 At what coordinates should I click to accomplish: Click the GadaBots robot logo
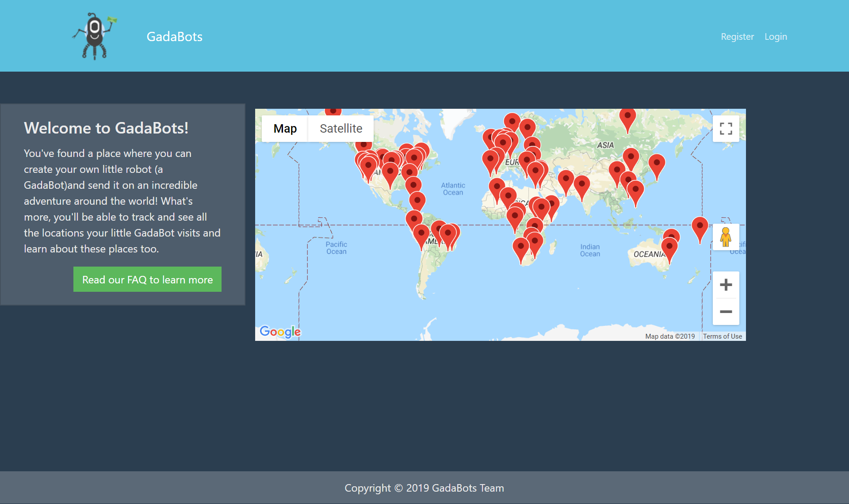(95, 36)
